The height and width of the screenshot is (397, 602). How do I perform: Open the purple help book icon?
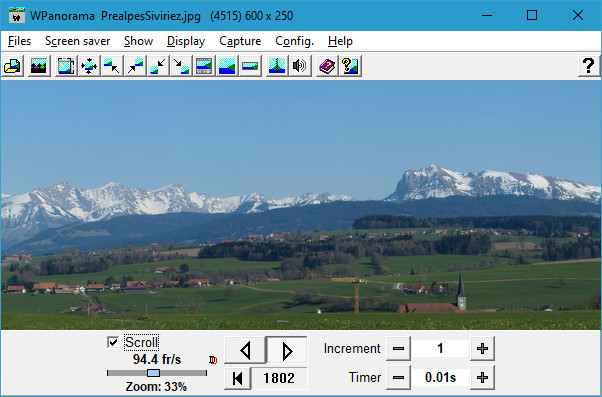pos(327,66)
